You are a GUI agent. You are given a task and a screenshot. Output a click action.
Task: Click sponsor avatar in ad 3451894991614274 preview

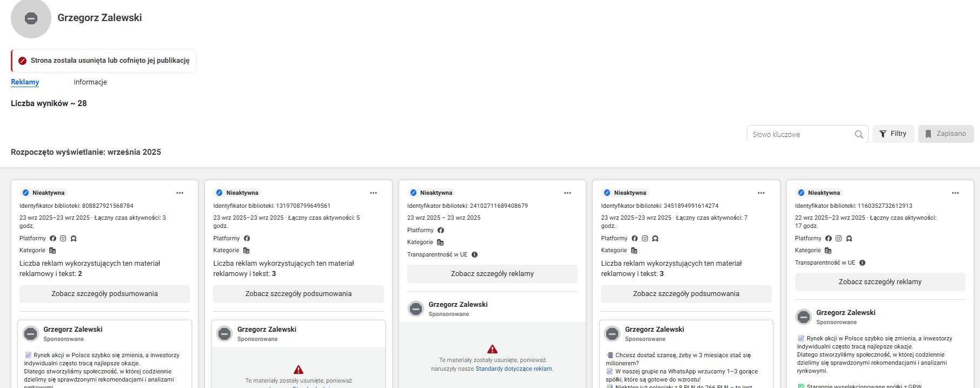(612, 334)
